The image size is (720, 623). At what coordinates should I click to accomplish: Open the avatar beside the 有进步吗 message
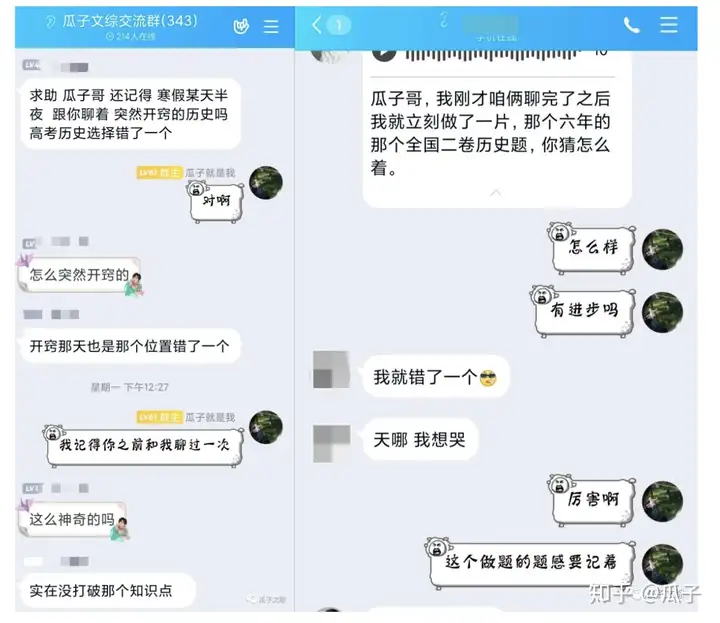(662, 312)
